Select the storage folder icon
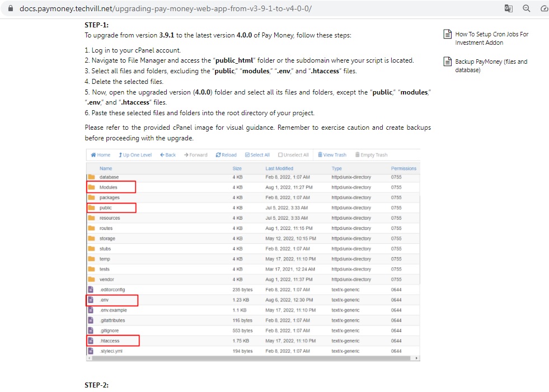This screenshot has height=392, width=549. (91, 238)
